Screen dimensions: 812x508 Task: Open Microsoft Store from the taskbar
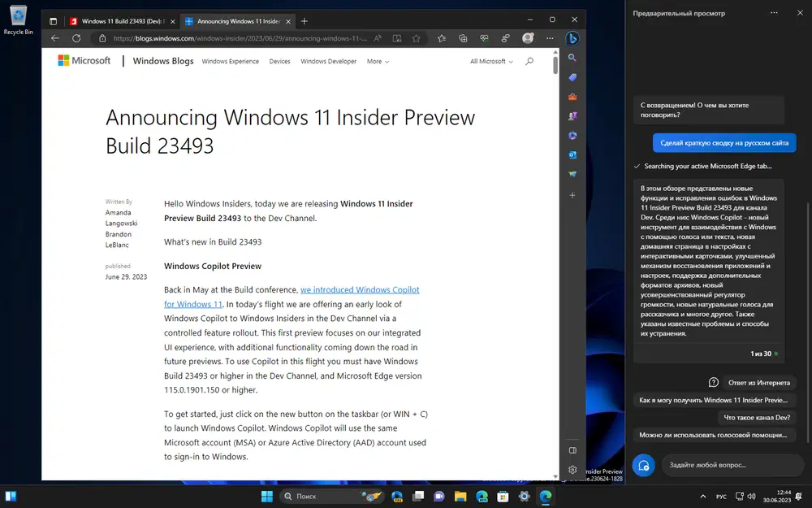(503, 496)
